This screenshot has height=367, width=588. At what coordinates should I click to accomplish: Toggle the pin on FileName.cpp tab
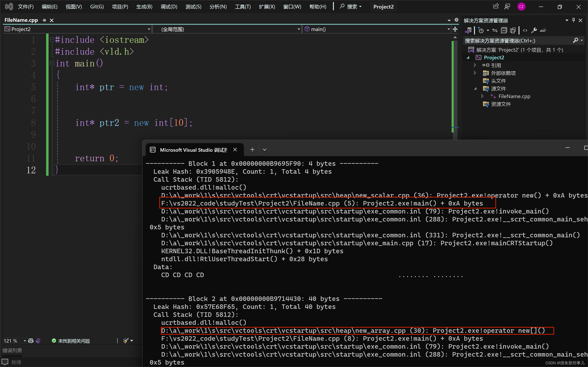pyautogui.click(x=44, y=20)
